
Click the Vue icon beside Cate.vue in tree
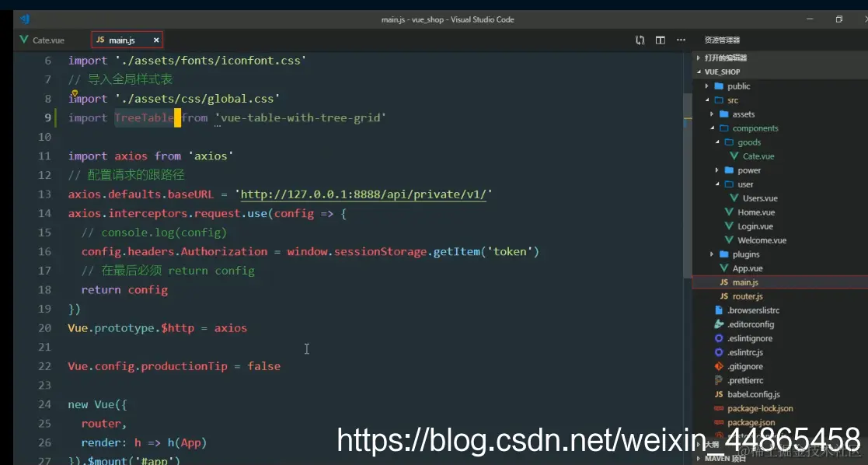pyautogui.click(x=734, y=156)
